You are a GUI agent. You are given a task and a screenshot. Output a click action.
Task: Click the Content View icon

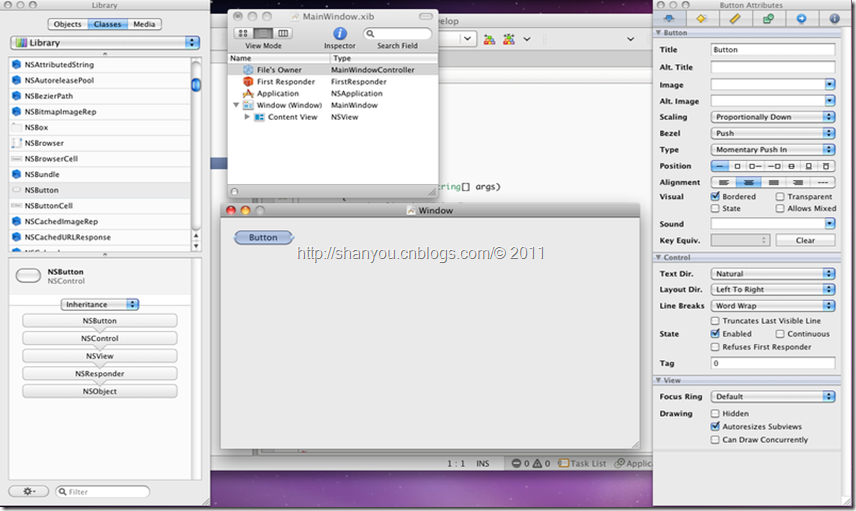259,117
